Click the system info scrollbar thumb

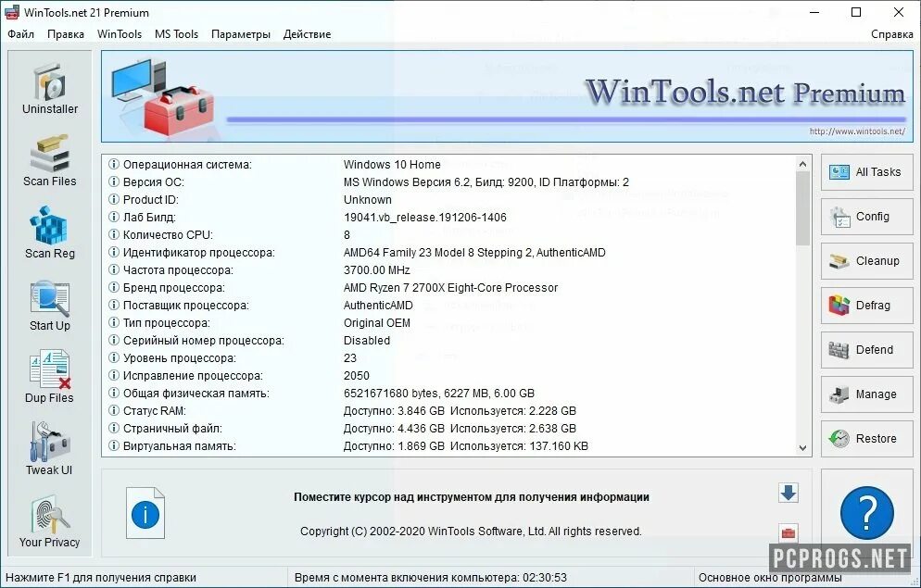click(x=803, y=209)
